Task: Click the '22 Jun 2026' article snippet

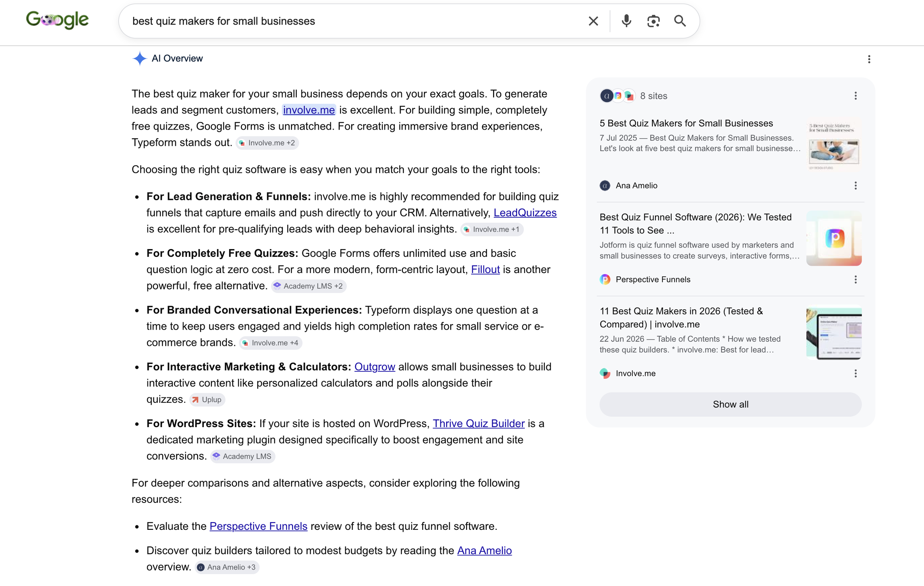Action: [690, 344]
